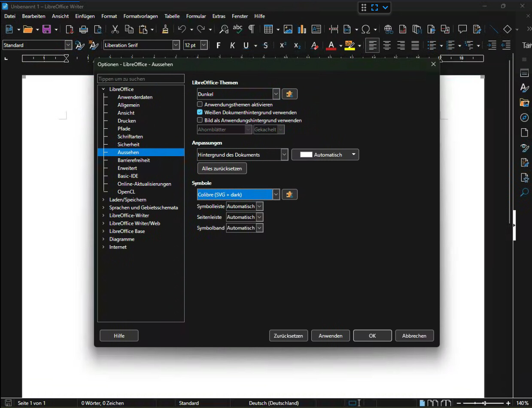Toggle formatting marks (pilcrow) icon
This screenshot has width=532, height=408.
(x=252, y=29)
